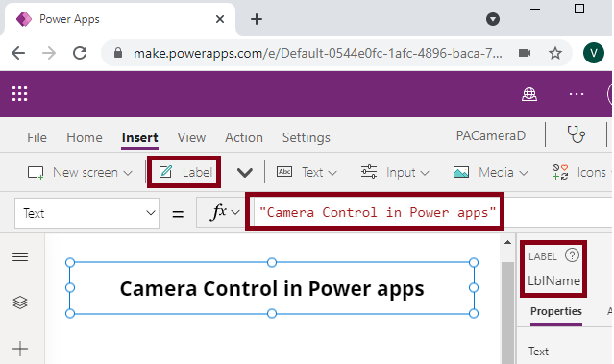
Task: Click the browser address bar URL
Action: point(318,53)
